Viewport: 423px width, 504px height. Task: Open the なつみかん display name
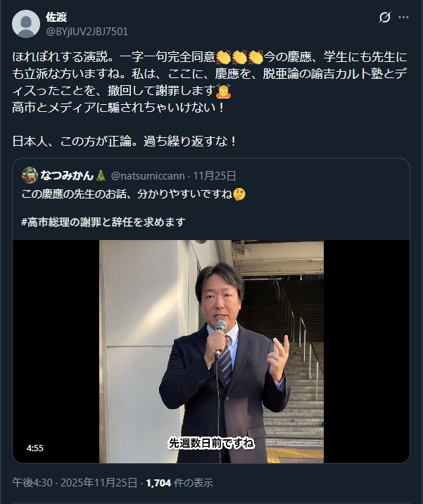coord(67,175)
